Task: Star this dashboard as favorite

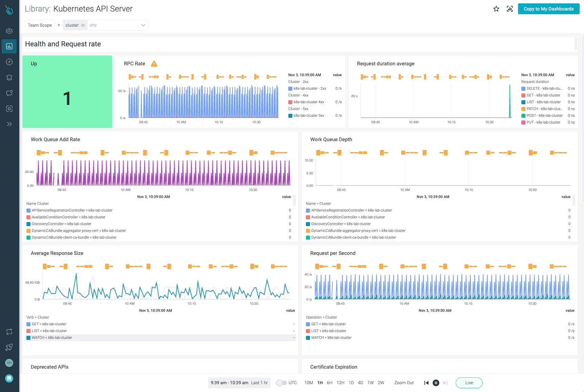Action: click(x=496, y=9)
